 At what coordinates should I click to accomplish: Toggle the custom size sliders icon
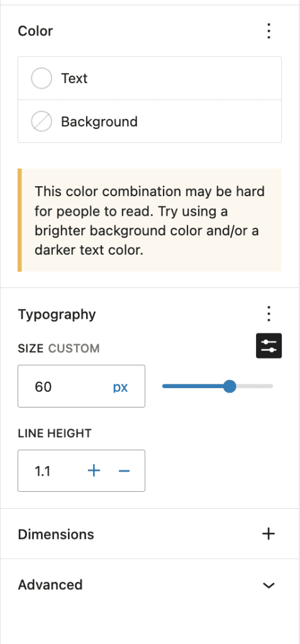[269, 345]
